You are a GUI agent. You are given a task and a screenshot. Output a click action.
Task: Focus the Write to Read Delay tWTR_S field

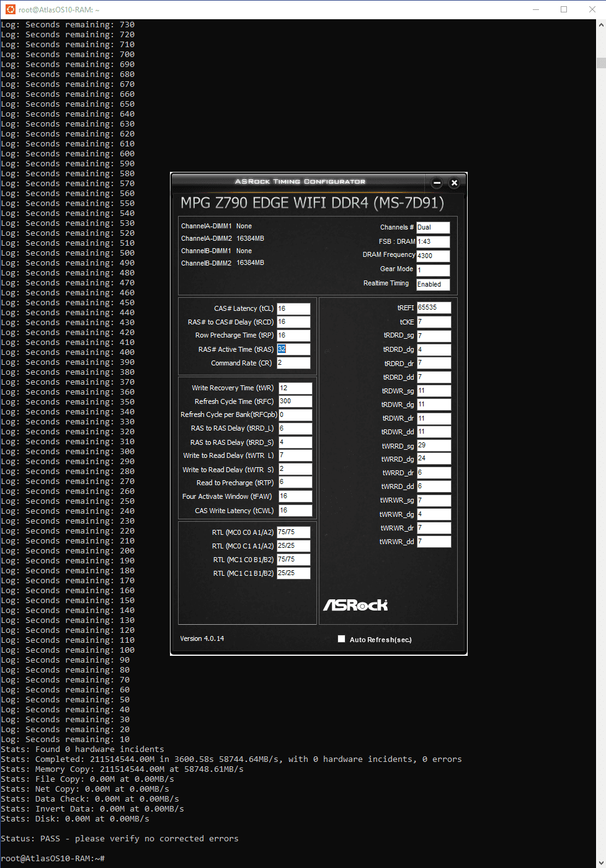pos(295,469)
